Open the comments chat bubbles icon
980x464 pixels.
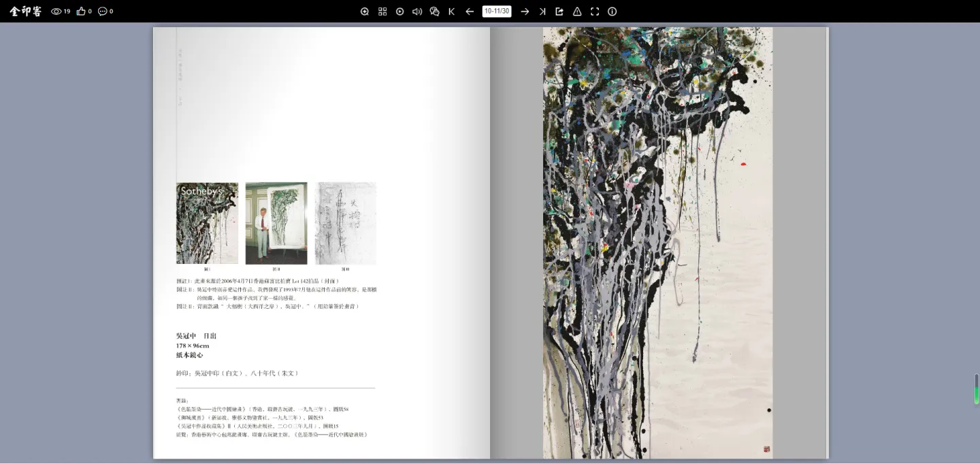click(434, 12)
